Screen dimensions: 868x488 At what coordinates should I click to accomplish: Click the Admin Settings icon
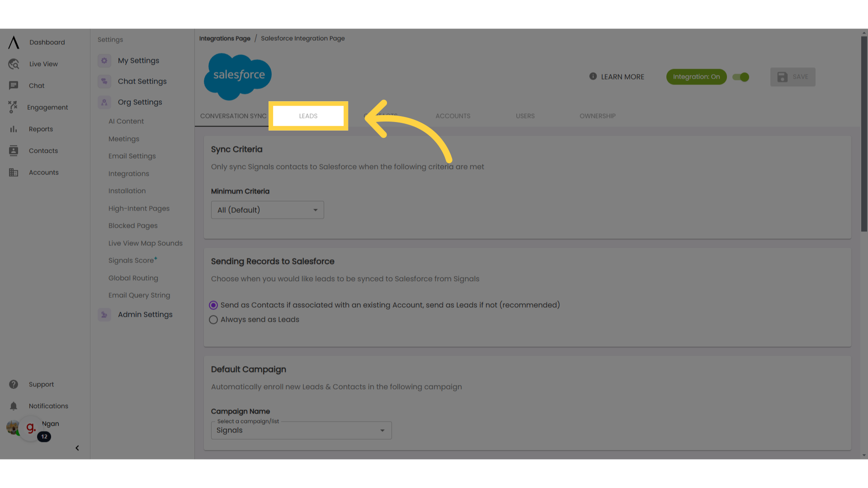104,314
